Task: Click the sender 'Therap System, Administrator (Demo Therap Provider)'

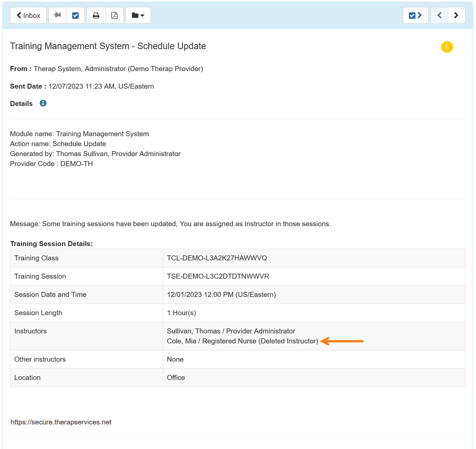Action: tap(118, 69)
